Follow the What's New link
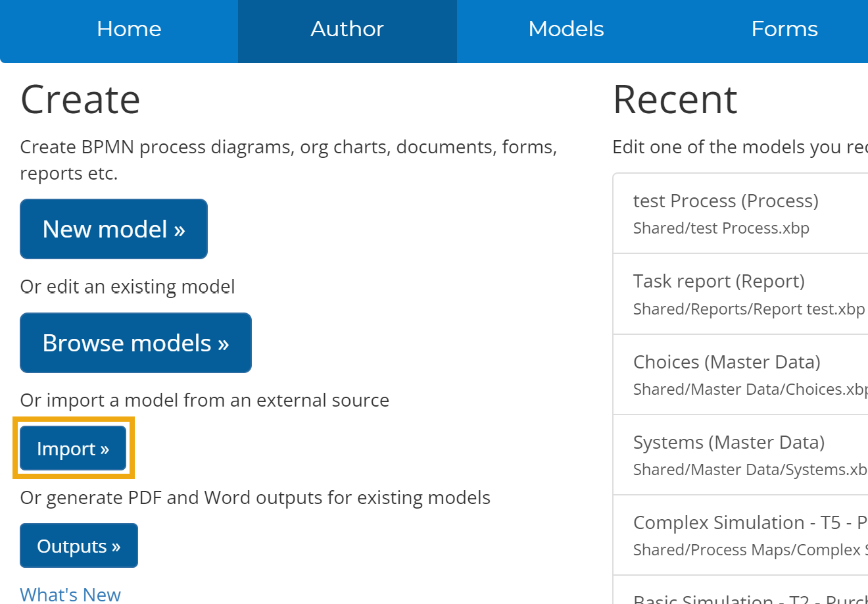Screen dimensions: 868x604 70,594
